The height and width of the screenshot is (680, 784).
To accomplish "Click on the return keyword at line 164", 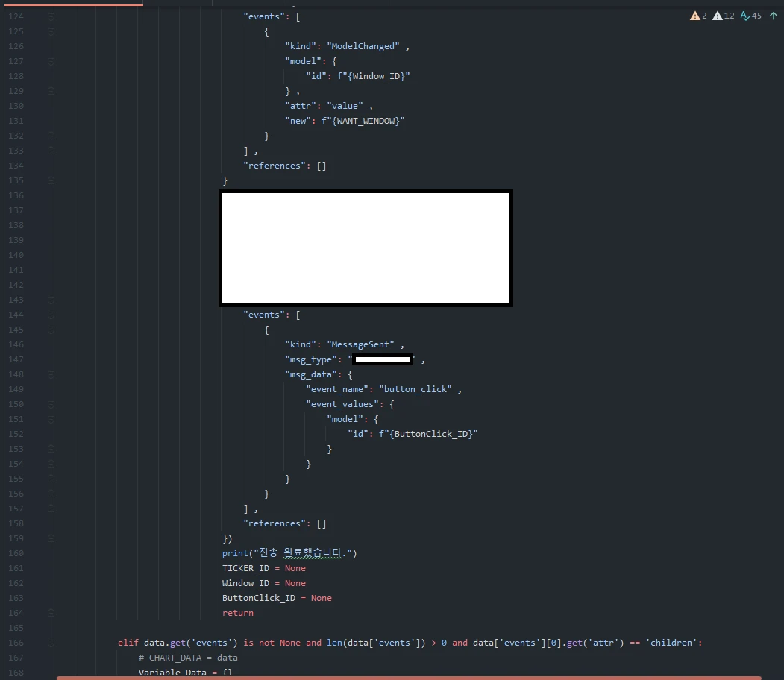I will pyautogui.click(x=237, y=613).
